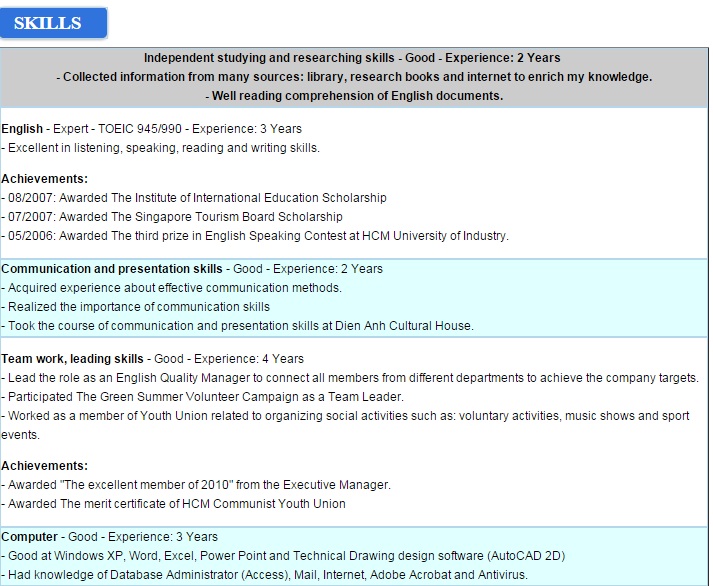Select the Database Administrator (Access) knowledge line
Viewport: 713px width, 586px height.
point(264,575)
